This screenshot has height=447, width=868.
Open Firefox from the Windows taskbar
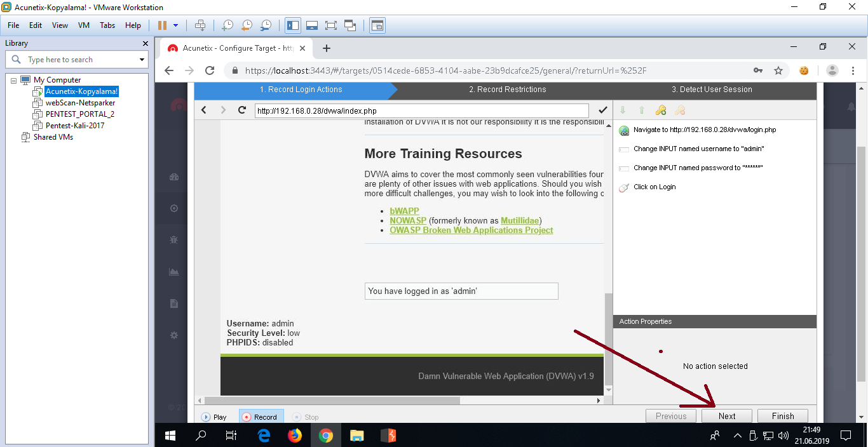pos(294,436)
